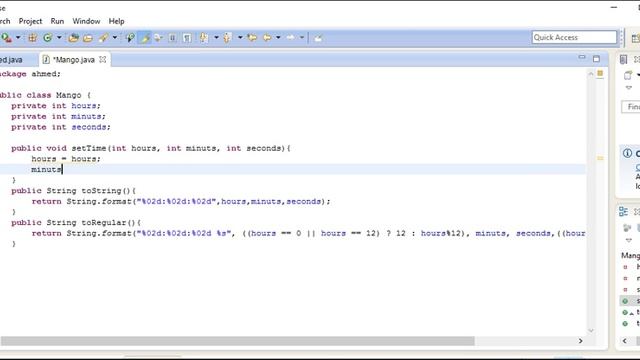
Task: Click the Search flashlight icon
Action: 104,38
